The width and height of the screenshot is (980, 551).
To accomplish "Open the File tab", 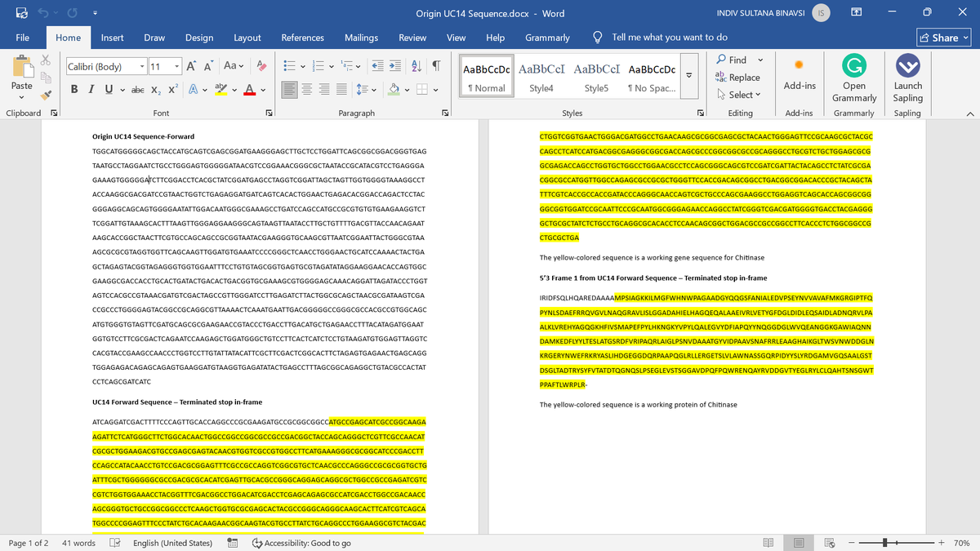I will (23, 38).
